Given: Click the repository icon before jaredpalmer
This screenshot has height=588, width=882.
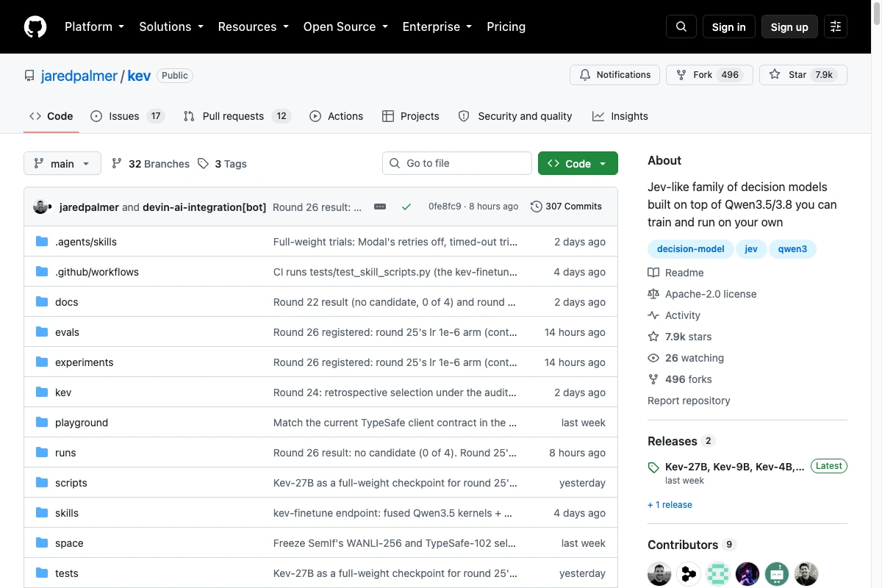Looking at the screenshot, I should point(29,76).
